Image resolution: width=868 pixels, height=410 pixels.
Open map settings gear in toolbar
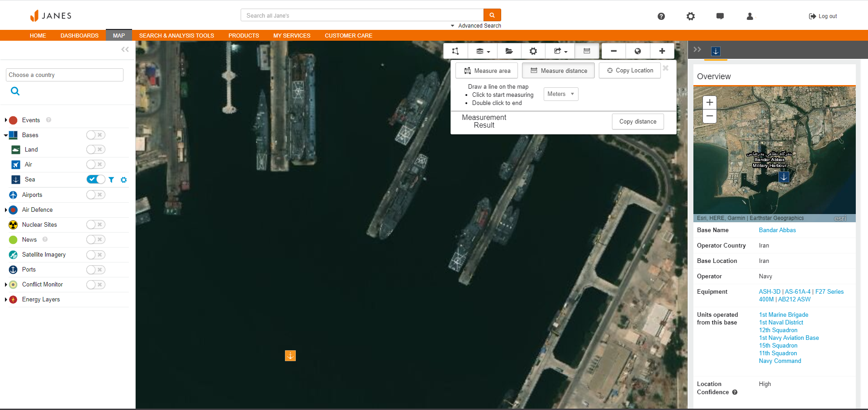pyautogui.click(x=533, y=51)
